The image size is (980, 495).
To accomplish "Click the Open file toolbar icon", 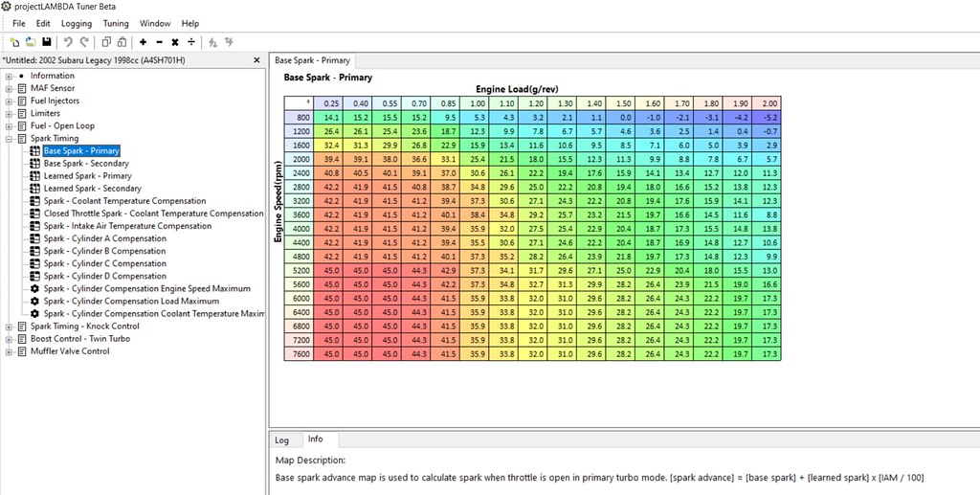I will [x=30, y=42].
